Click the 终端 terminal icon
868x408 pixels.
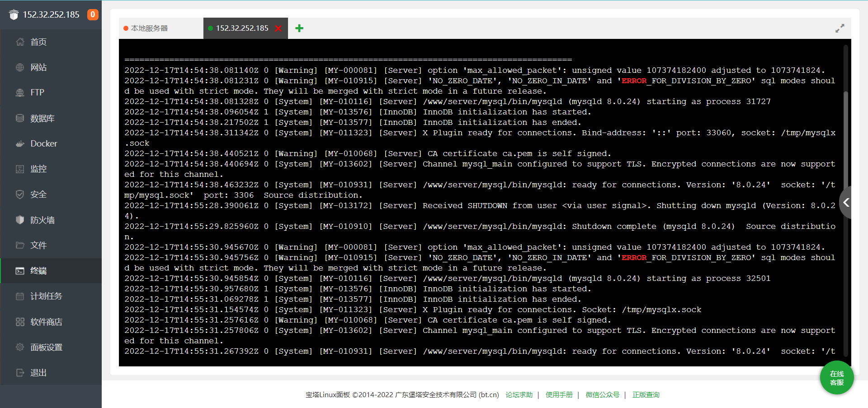[20, 271]
